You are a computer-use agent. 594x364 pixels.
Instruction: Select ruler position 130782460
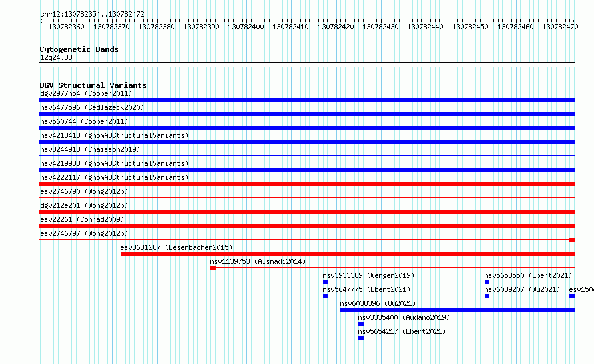(x=515, y=27)
